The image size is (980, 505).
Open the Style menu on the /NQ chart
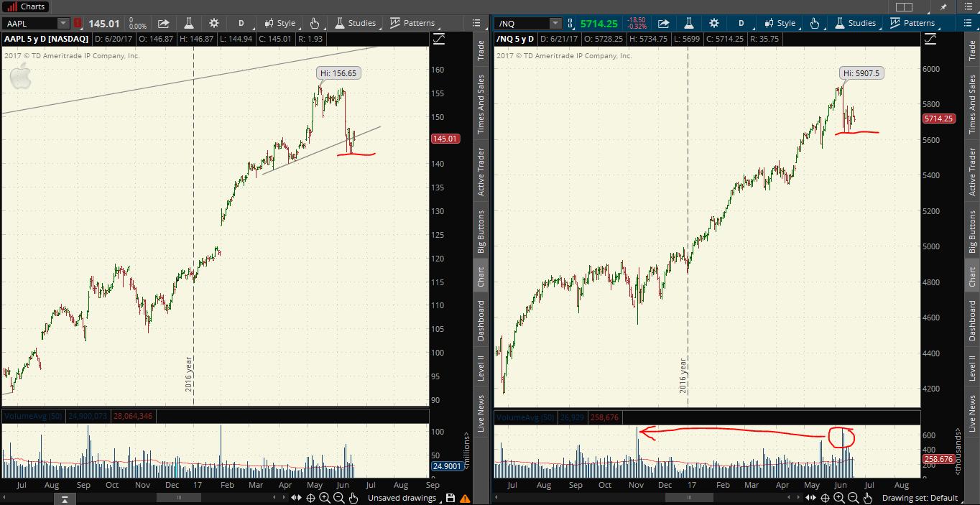[x=780, y=23]
